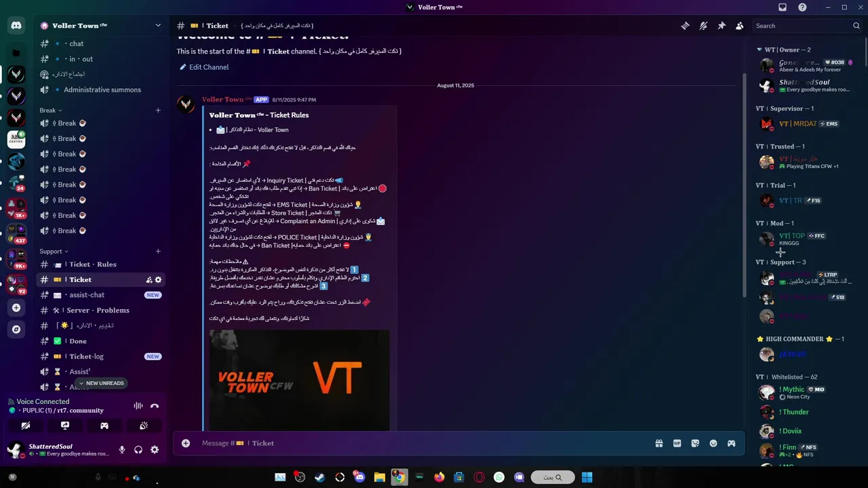Image resolution: width=868 pixels, height=488 pixels.
Task: Open Opera browser from the taskbar
Action: click(479, 477)
